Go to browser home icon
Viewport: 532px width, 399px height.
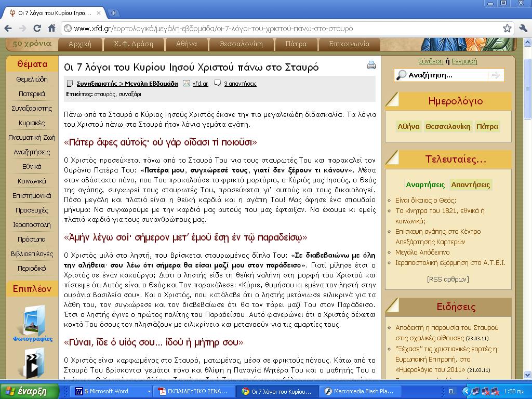[x=51, y=28]
